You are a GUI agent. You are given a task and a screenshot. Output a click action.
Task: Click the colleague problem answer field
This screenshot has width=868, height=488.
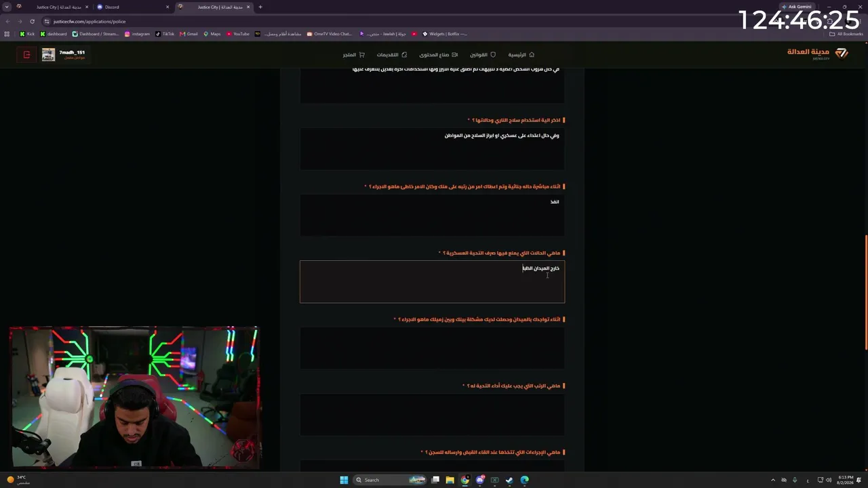pyautogui.click(x=432, y=348)
